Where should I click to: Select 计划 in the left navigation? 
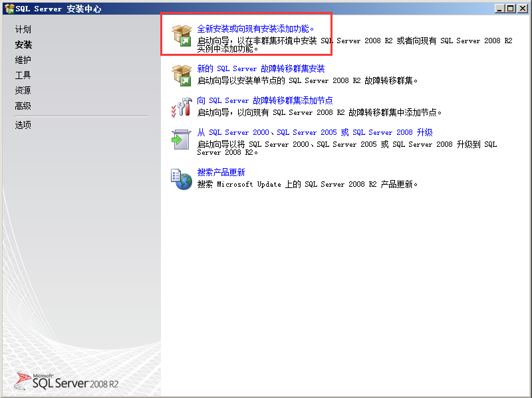click(x=23, y=29)
